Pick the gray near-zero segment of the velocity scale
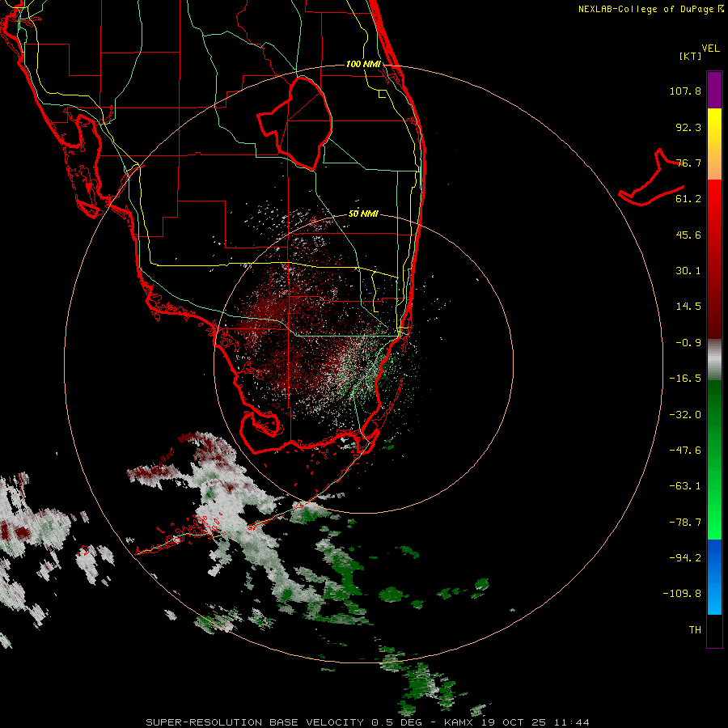Screen dimensions: 728x728 coord(714,359)
